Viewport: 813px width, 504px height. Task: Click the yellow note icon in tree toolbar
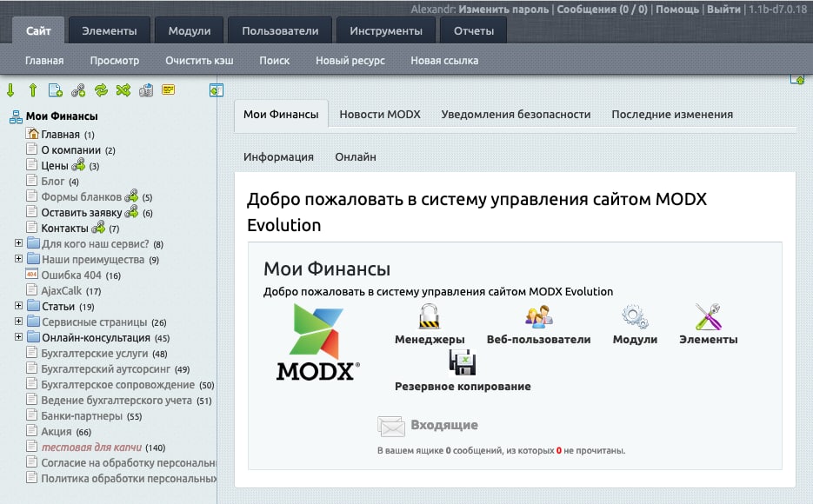pos(169,90)
